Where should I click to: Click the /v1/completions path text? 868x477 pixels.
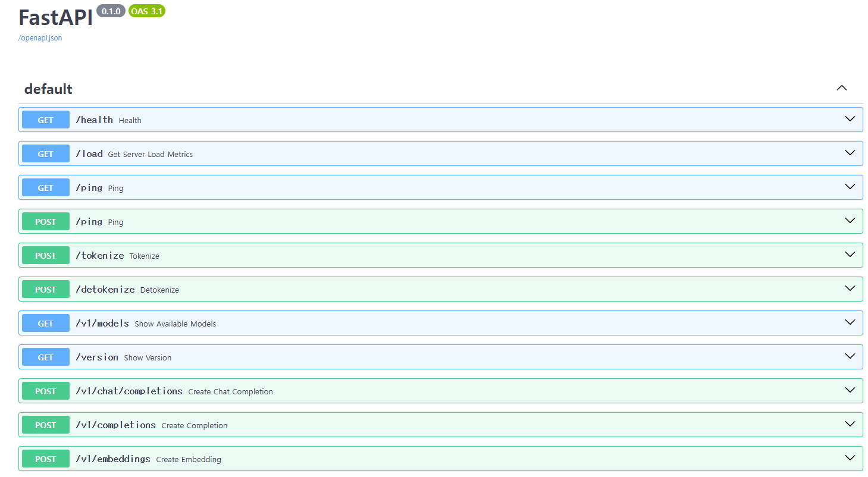(115, 425)
